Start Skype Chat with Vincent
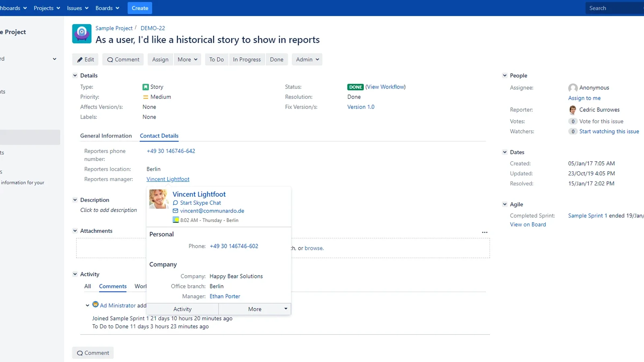 coord(200,203)
